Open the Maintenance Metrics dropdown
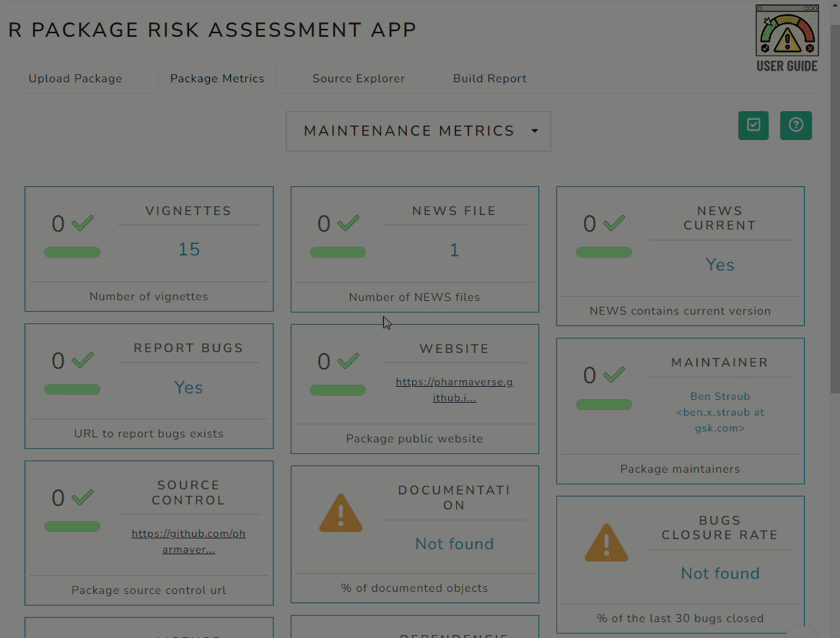This screenshot has width=840, height=638. [419, 131]
